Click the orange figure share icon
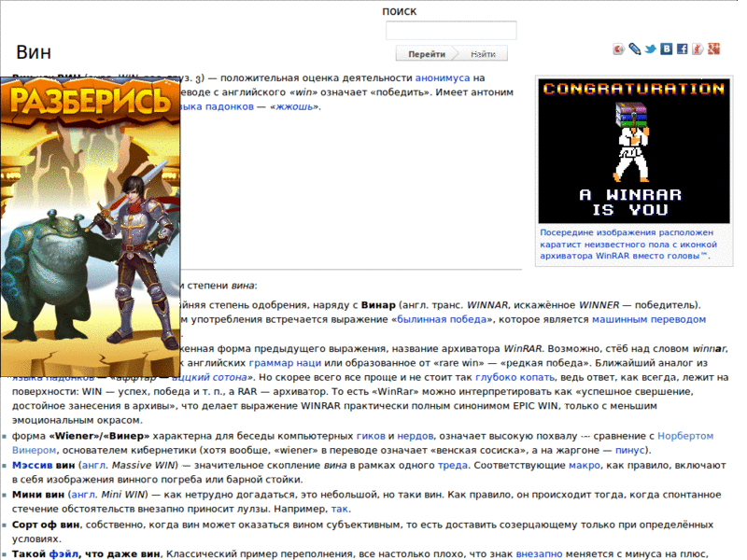This screenshot has width=747, height=560. 698,49
